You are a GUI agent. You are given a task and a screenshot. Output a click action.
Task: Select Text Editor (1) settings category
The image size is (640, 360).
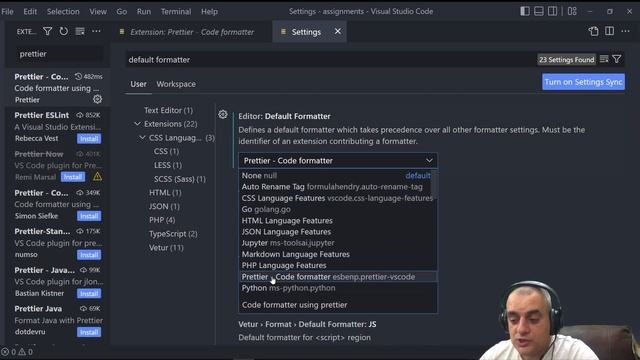click(x=168, y=110)
